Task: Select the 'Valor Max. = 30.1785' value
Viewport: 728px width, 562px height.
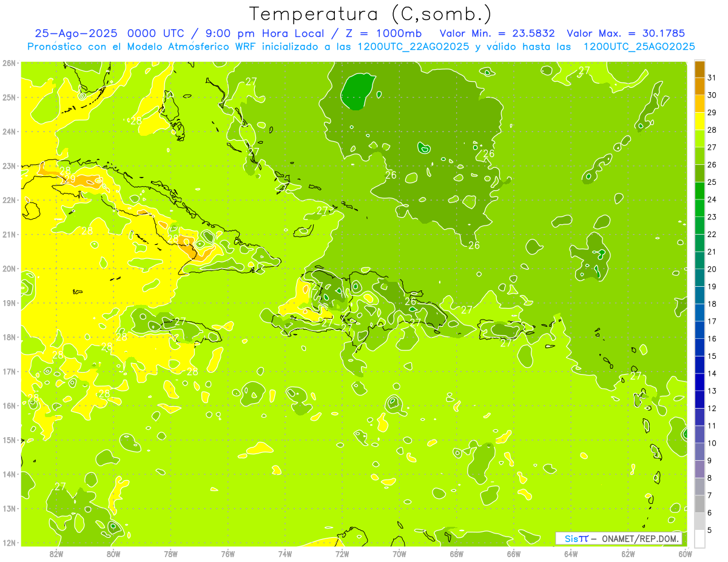Action: 626,33
